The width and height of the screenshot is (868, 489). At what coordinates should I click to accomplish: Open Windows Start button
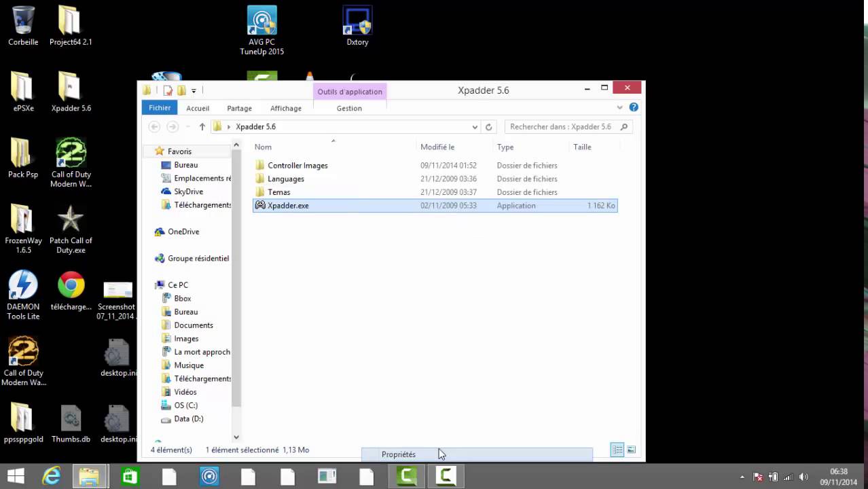[x=16, y=476]
